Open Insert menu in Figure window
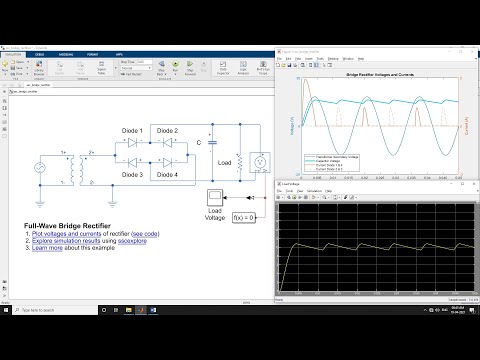 309,59
